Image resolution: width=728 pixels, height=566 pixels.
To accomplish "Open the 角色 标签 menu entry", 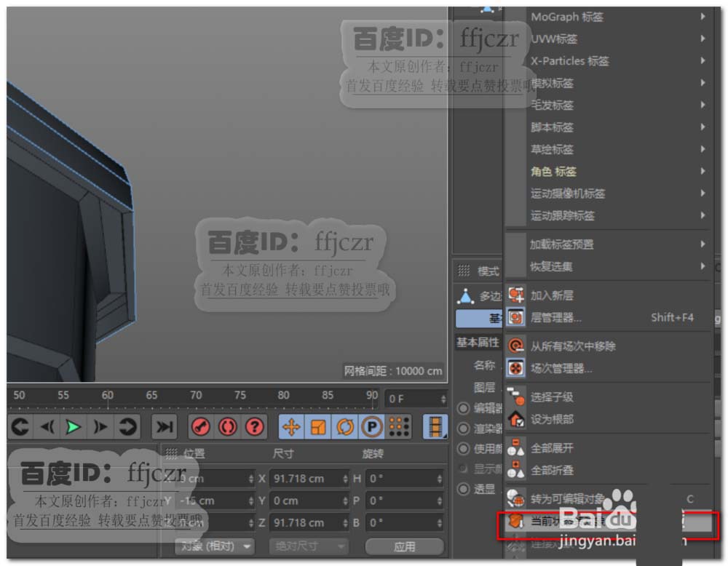I will coord(608,171).
